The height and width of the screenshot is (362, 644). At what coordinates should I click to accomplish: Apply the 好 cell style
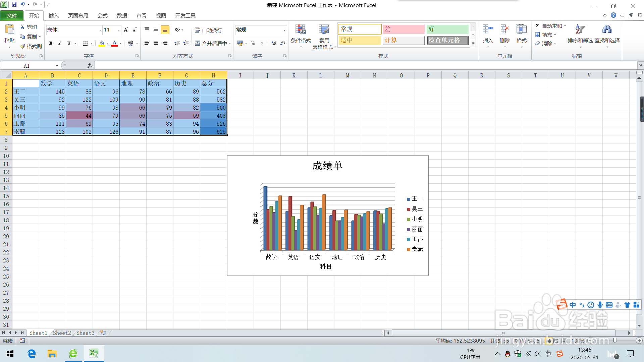pos(447,29)
